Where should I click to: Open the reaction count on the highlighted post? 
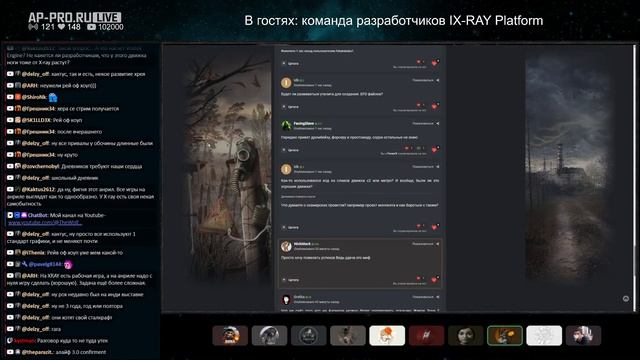pos(419,278)
